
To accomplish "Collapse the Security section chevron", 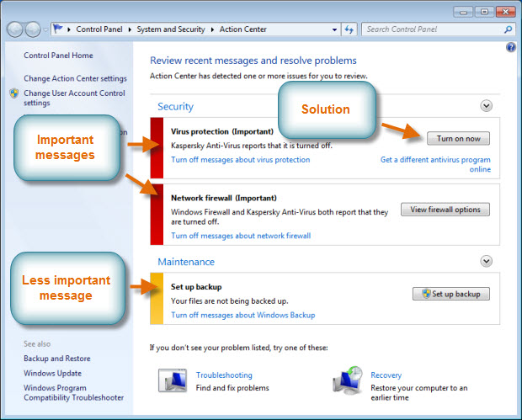I will pyautogui.click(x=486, y=106).
